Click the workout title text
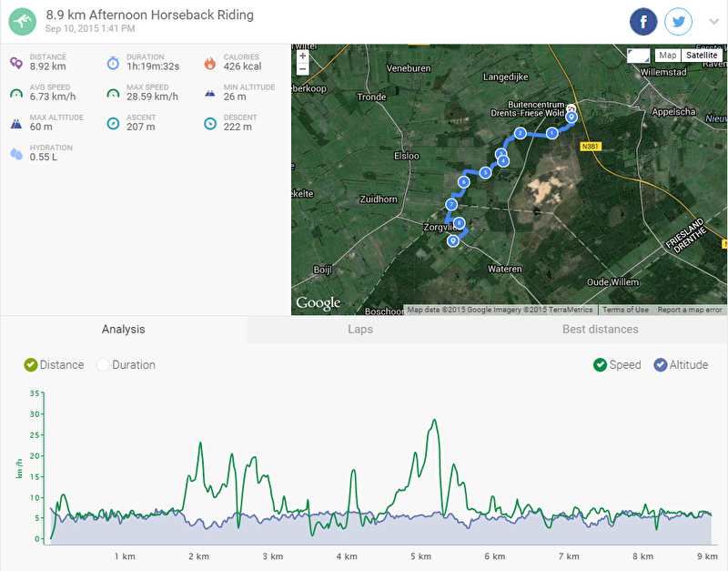Image resolution: width=728 pixels, height=571 pixels. click(149, 15)
